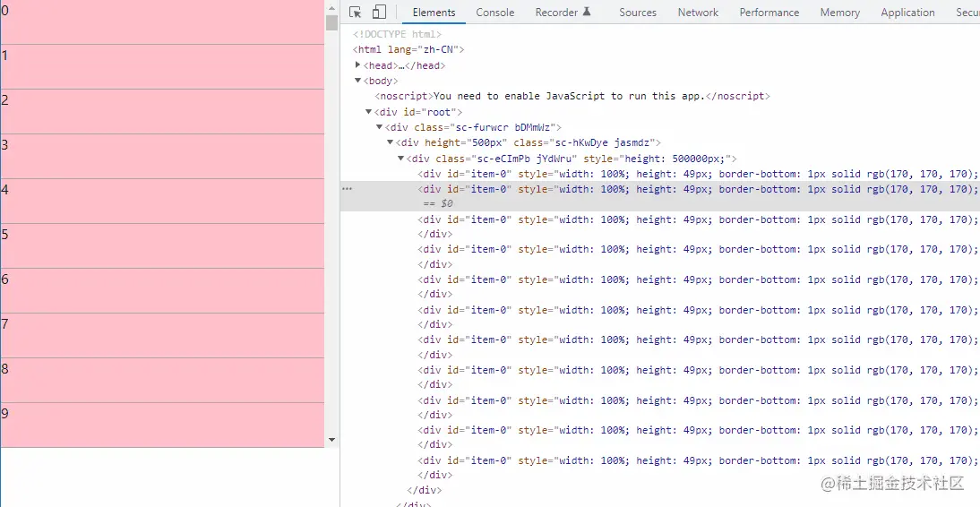The width and height of the screenshot is (980, 507).
Task: Switch to the Performance tab
Action: tap(769, 12)
